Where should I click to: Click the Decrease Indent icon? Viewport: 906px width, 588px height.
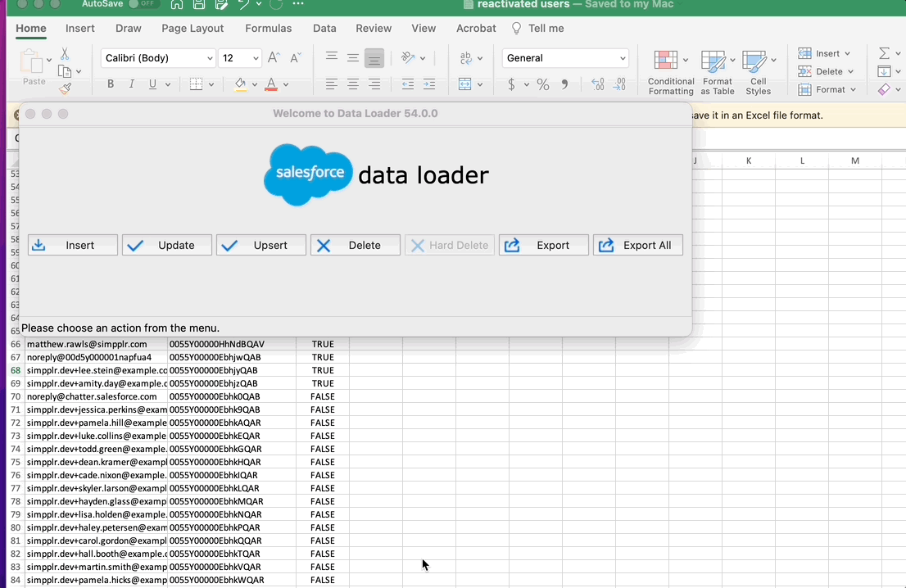click(x=408, y=84)
